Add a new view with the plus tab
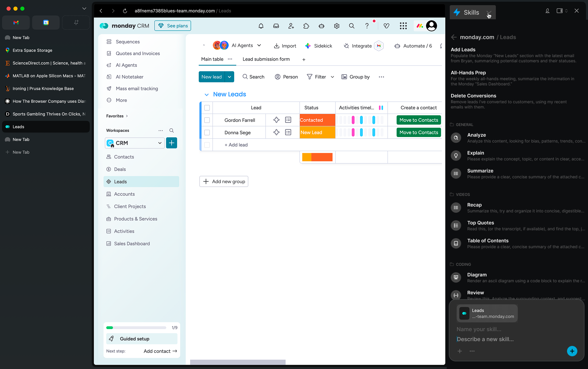The height and width of the screenshot is (369, 588). click(x=304, y=60)
